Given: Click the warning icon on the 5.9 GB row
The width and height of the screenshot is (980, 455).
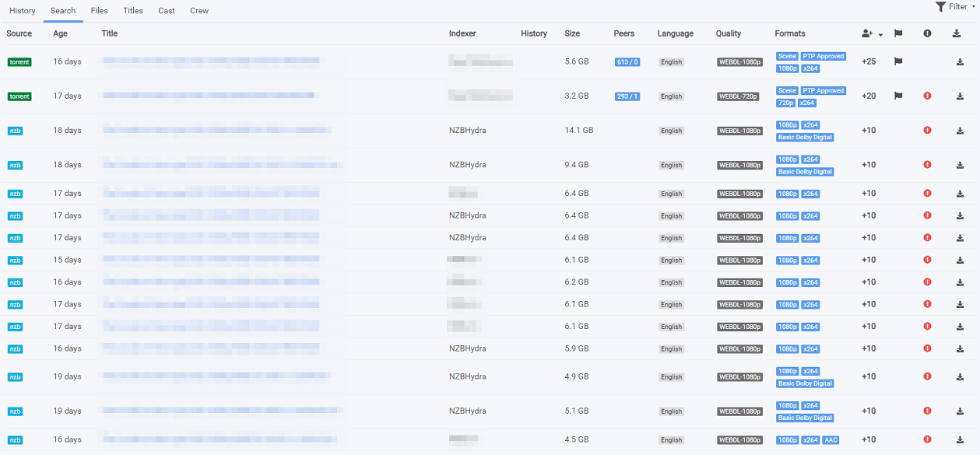Looking at the screenshot, I should (x=927, y=349).
